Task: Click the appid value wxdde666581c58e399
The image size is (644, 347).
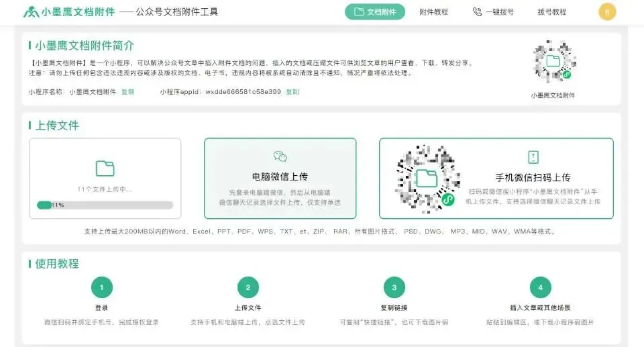Action: point(243,92)
